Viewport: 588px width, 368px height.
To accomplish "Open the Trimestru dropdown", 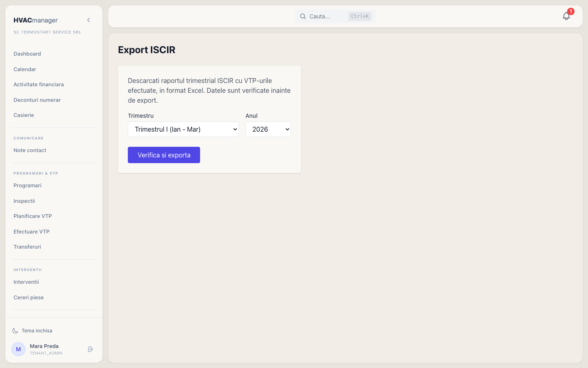I will (183, 129).
